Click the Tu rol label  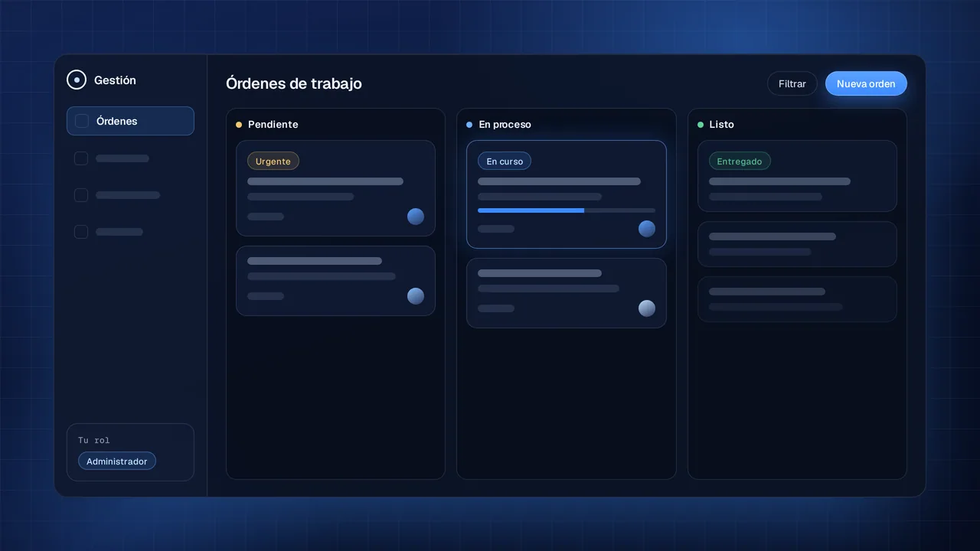(x=94, y=440)
